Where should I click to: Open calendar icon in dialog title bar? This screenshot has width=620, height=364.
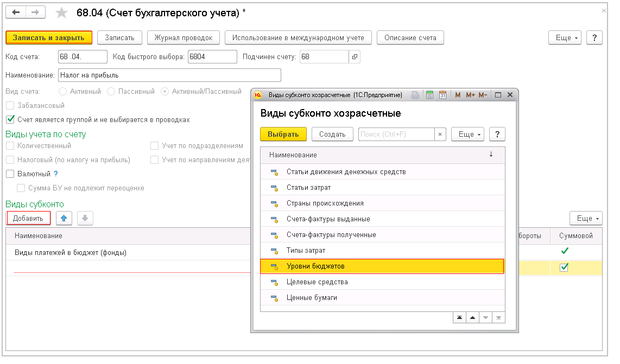(442, 95)
